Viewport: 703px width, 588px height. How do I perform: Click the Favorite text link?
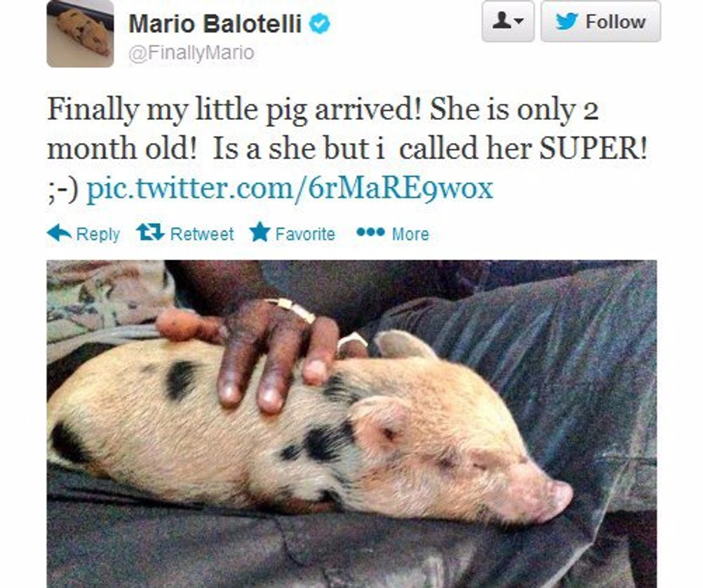[x=305, y=234]
